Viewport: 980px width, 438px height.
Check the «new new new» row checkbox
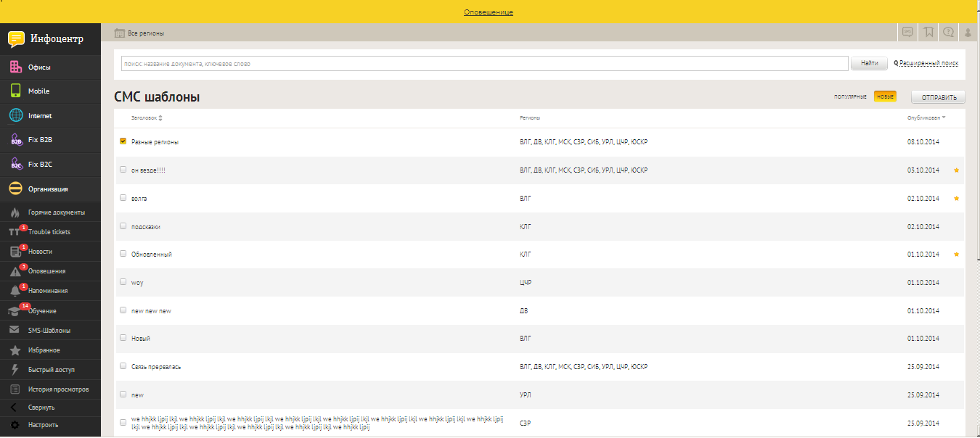pos(123,310)
